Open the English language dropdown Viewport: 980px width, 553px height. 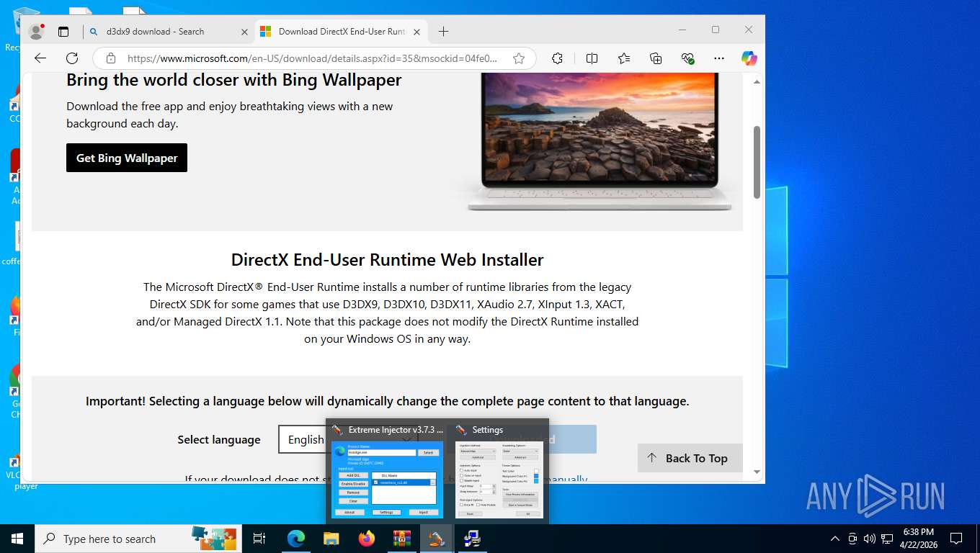[x=347, y=439]
